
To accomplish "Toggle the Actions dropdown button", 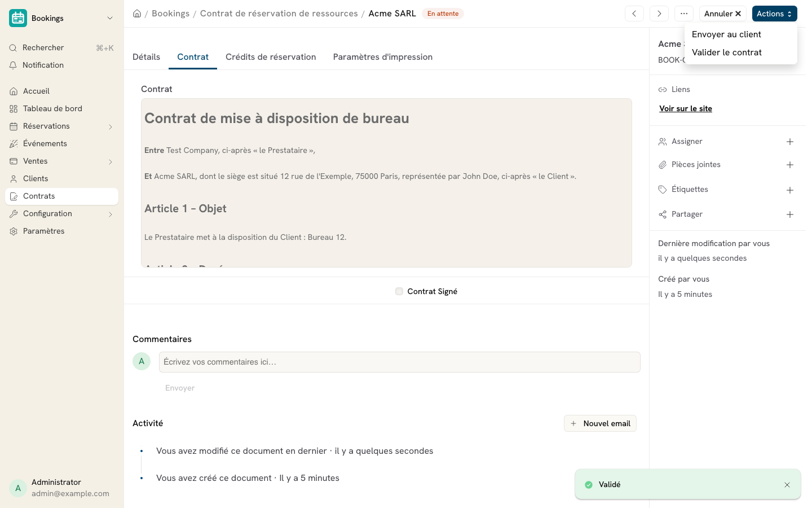I will click(774, 14).
